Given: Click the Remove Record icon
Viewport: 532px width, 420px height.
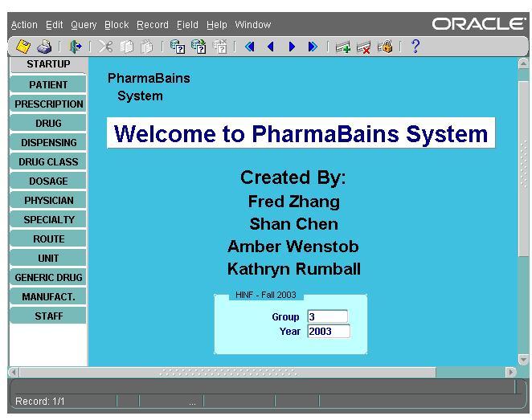Looking at the screenshot, I should point(364,47).
